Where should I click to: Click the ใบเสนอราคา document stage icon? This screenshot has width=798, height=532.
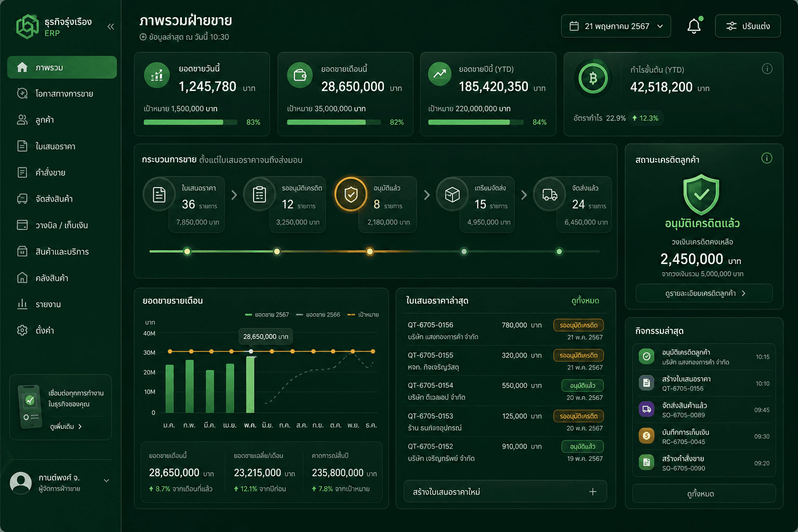[159, 194]
